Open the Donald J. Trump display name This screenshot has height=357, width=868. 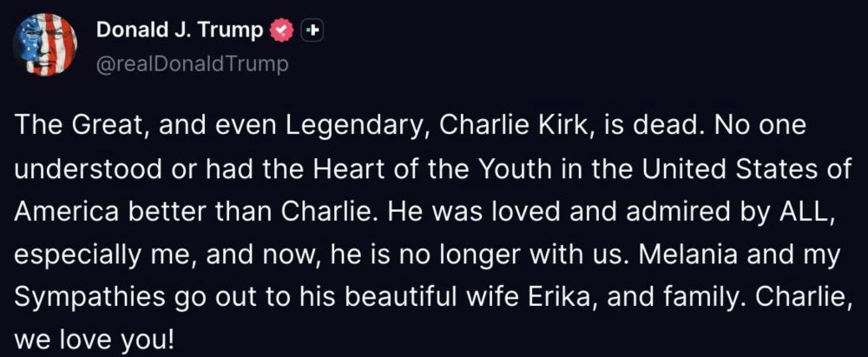[180, 30]
